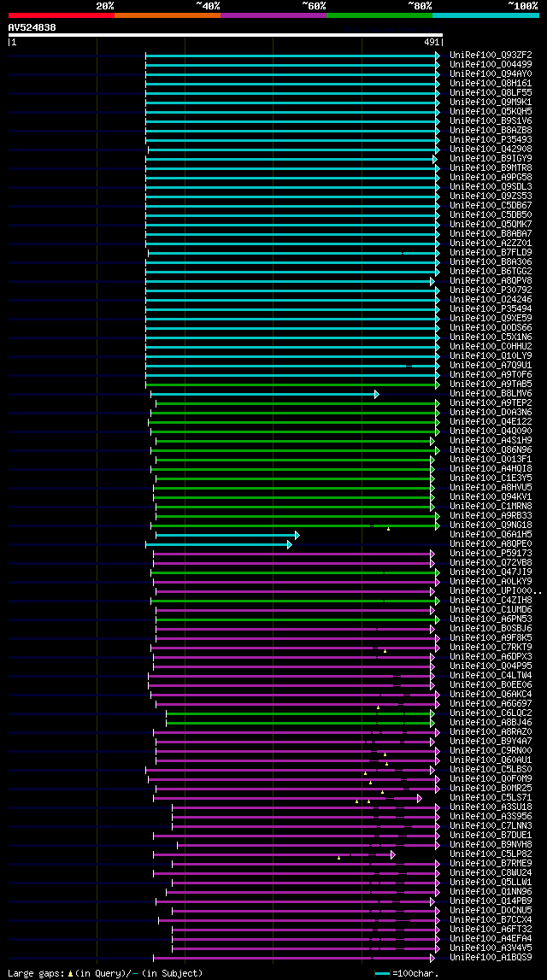547x980 pixels.
Task: Select the UniRef100_B9S1V6 label
Action: coord(491,121)
